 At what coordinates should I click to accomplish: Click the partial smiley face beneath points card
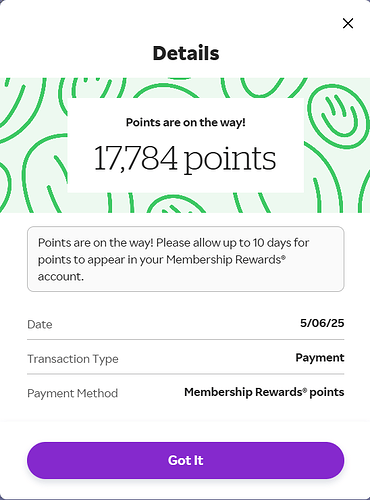[x=177, y=204]
